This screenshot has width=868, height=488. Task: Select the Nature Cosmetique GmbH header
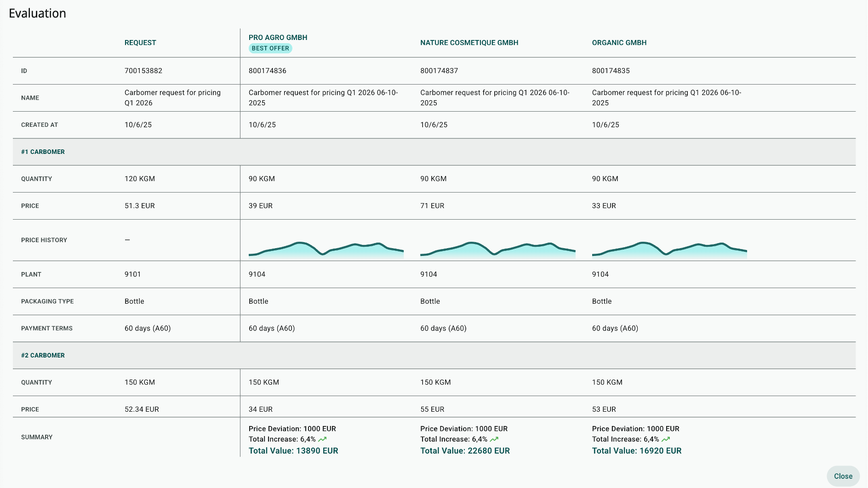click(469, 43)
